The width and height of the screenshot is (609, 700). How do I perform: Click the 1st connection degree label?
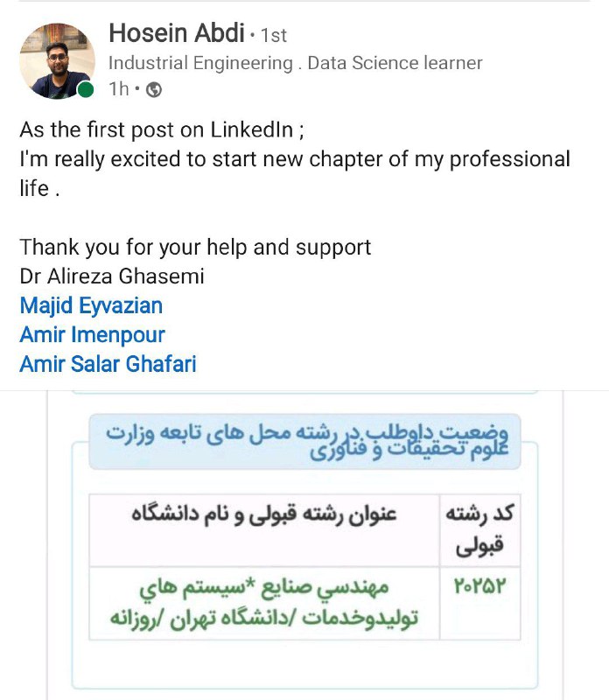coord(273,35)
